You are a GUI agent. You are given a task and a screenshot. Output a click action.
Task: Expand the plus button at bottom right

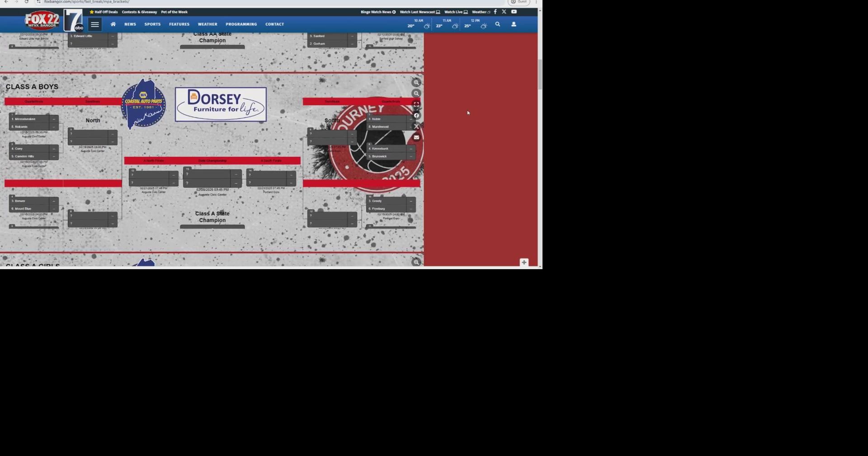tap(524, 262)
